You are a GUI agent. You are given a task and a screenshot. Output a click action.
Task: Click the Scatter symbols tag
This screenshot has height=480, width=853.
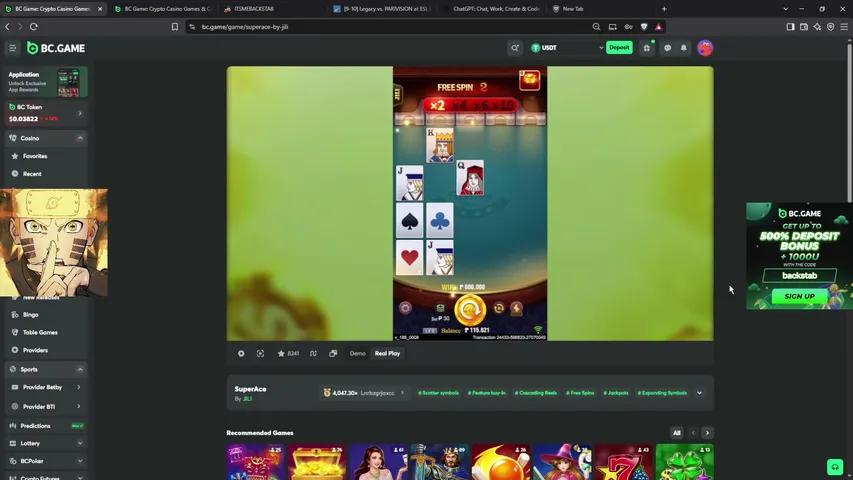point(438,393)
